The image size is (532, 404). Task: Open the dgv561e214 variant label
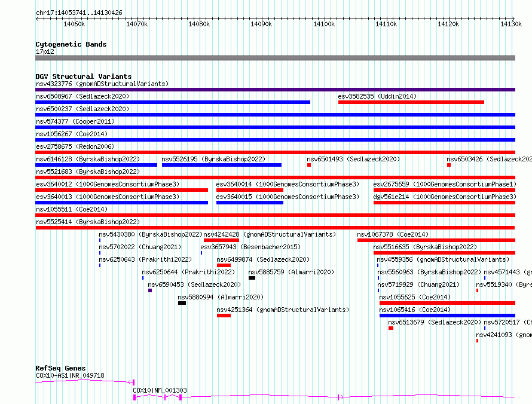coord(445,197)
